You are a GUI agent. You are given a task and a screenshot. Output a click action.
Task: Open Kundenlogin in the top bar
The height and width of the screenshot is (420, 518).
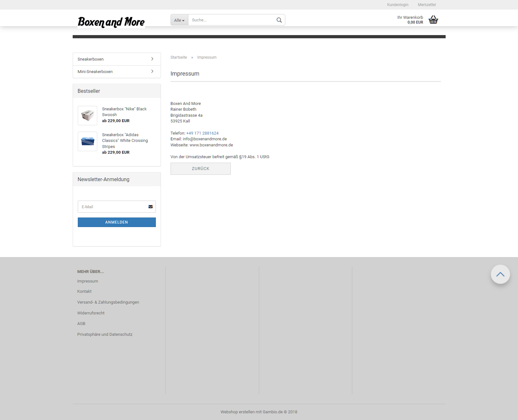398,5
